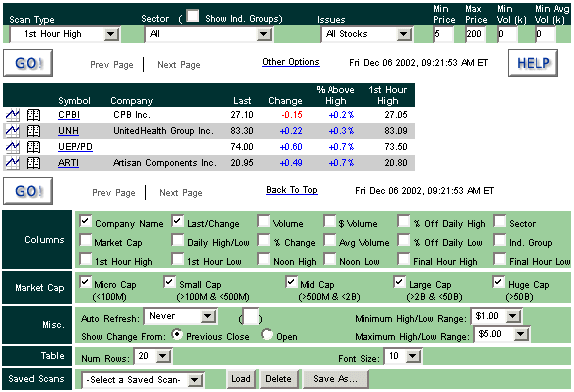Enable the 1st Hour Low column checkbox
Image resolution: width=574 pixels, height=392 pixels.
click(178, 259)
